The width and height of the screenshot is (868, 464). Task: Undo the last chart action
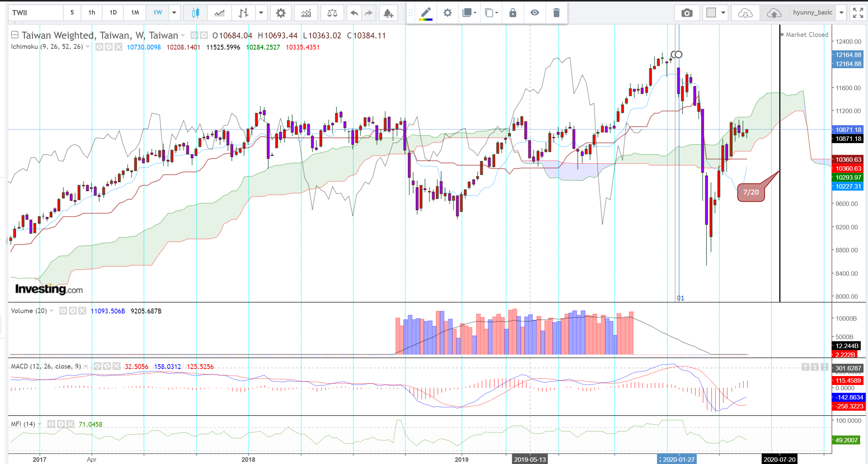coord(354,13)
